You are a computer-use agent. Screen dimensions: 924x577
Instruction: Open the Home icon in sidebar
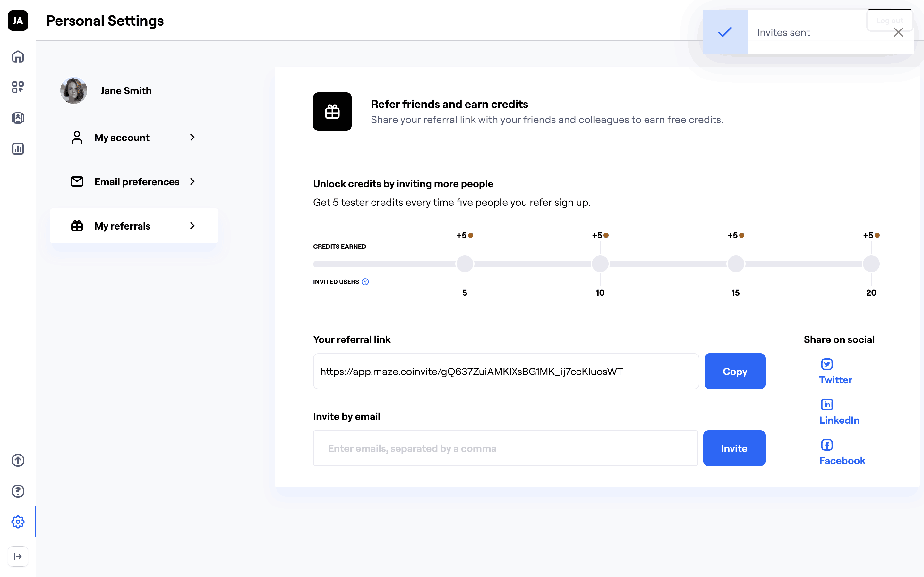coord(18,56)
